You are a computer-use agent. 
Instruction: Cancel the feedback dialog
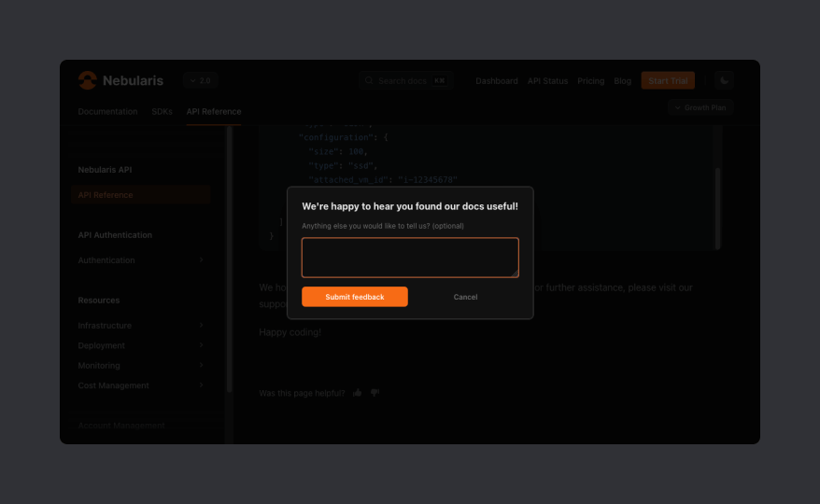pos(465,297)
